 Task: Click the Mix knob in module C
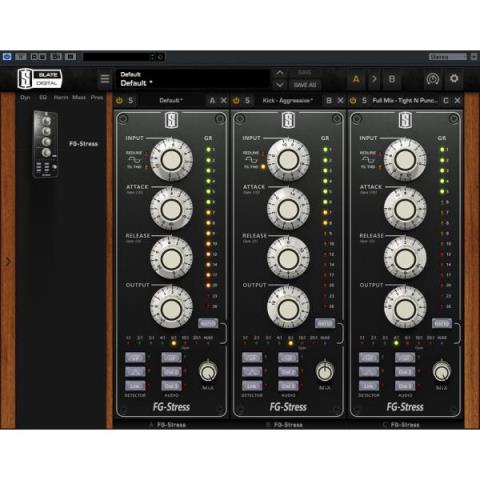click(442, 372)
